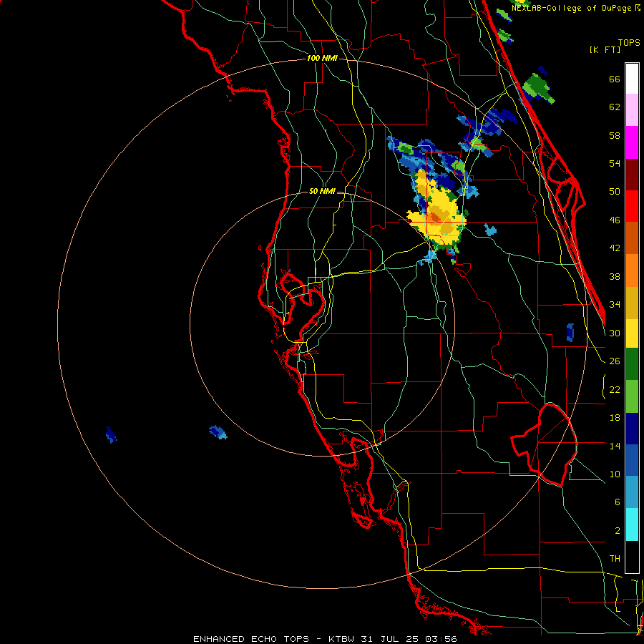Select the gold swatch near 34
Viewport: 644px width, 644px height.
click(632, 303)
